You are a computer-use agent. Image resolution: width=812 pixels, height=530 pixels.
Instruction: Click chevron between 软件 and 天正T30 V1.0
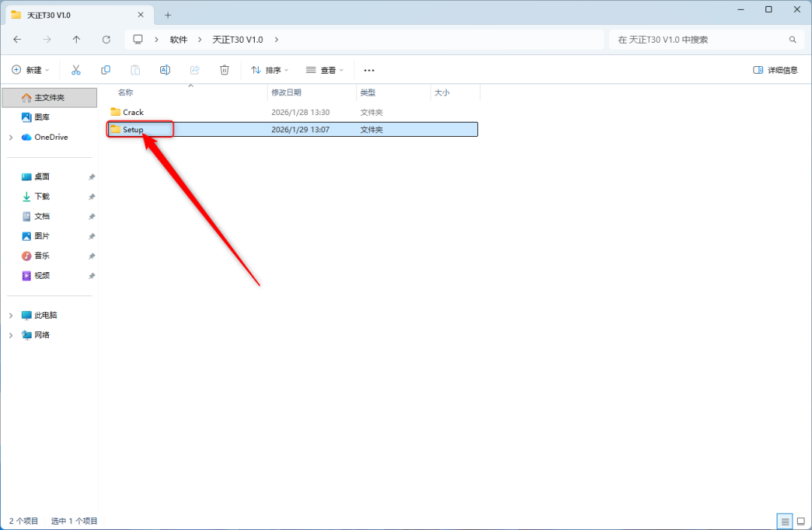(x=200, y=39)
